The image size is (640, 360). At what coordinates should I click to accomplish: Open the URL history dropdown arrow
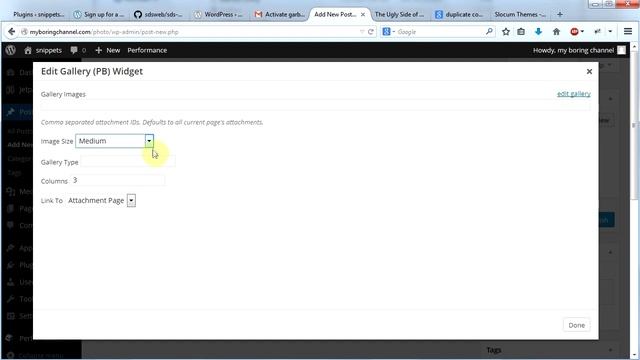tap(362, 31)
